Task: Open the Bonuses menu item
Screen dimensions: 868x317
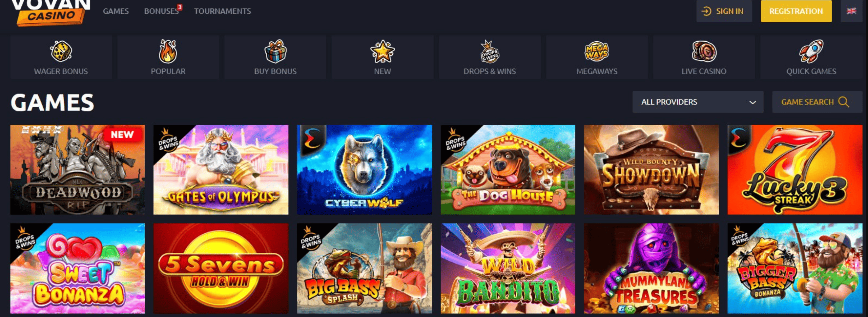Action: pyautogui.click(x=161, y=11)
